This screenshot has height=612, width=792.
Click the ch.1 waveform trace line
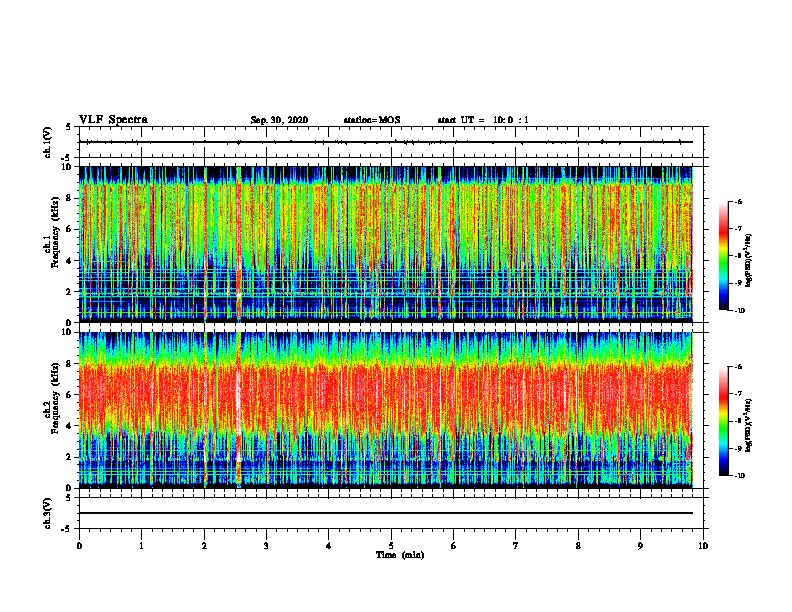386,142
